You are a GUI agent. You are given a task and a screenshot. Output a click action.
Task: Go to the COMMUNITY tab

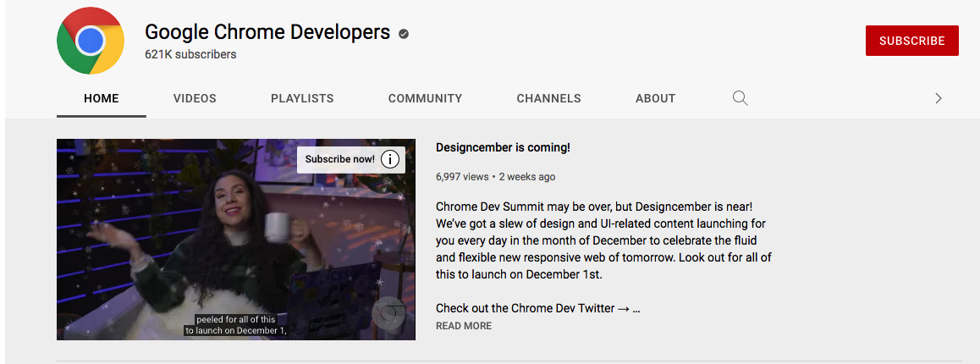(x=425, y=98)
